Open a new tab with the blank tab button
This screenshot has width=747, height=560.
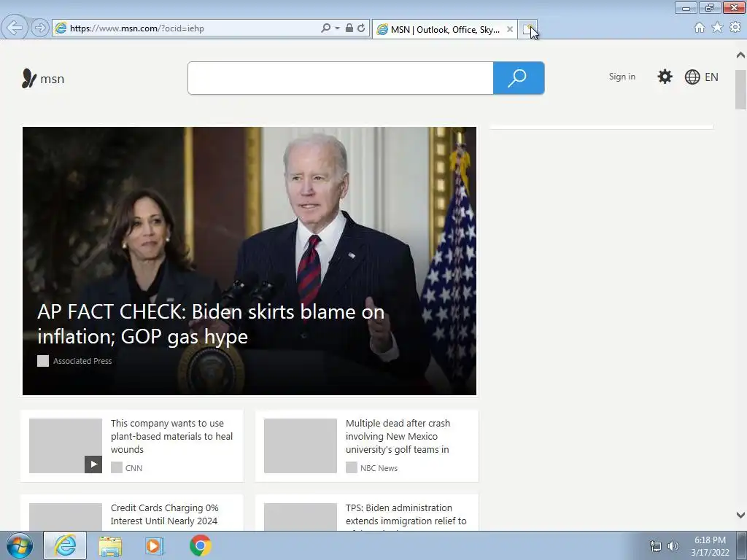528,29
